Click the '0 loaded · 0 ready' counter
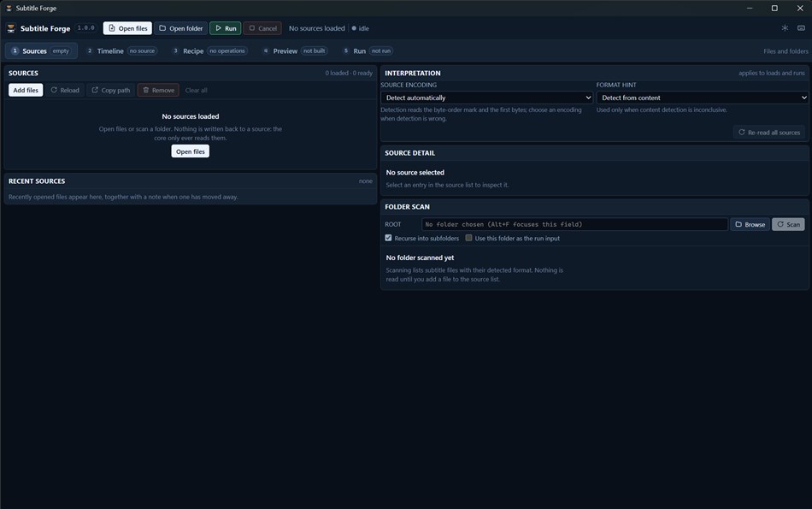The width and height of the screenshot is (812, 509). (349, 73)
